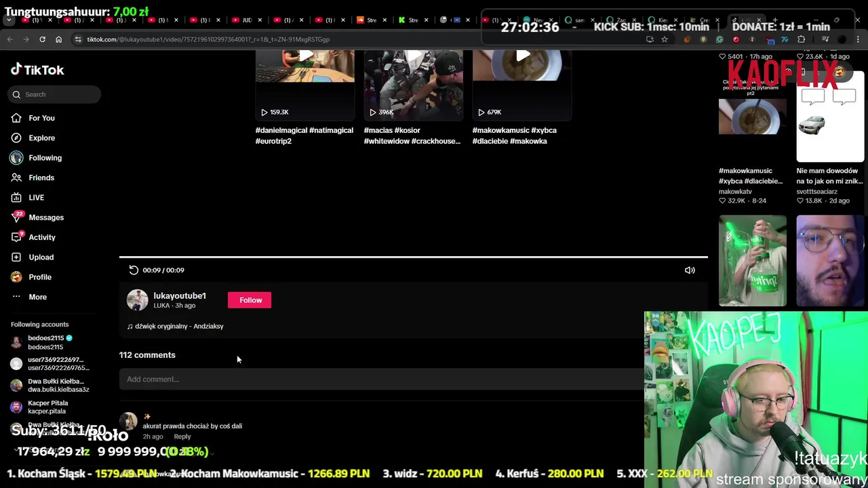This screenshot has width=868, height=488.
Task: Click the 'Following accounts' heading
Action: point(39,324)
